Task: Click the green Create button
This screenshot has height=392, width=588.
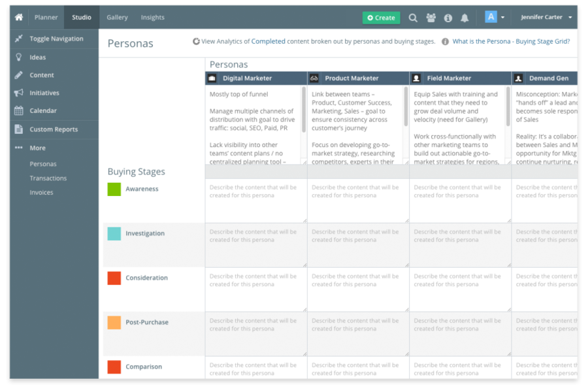Action: (381, 18)
